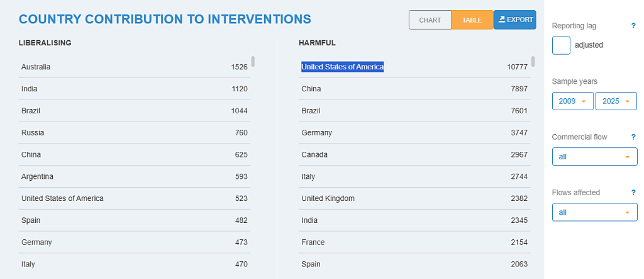This screenshot has height=279, width=644.
Task: Enable the adjusted reporting lag checkbox
Action: pos(561,45)
